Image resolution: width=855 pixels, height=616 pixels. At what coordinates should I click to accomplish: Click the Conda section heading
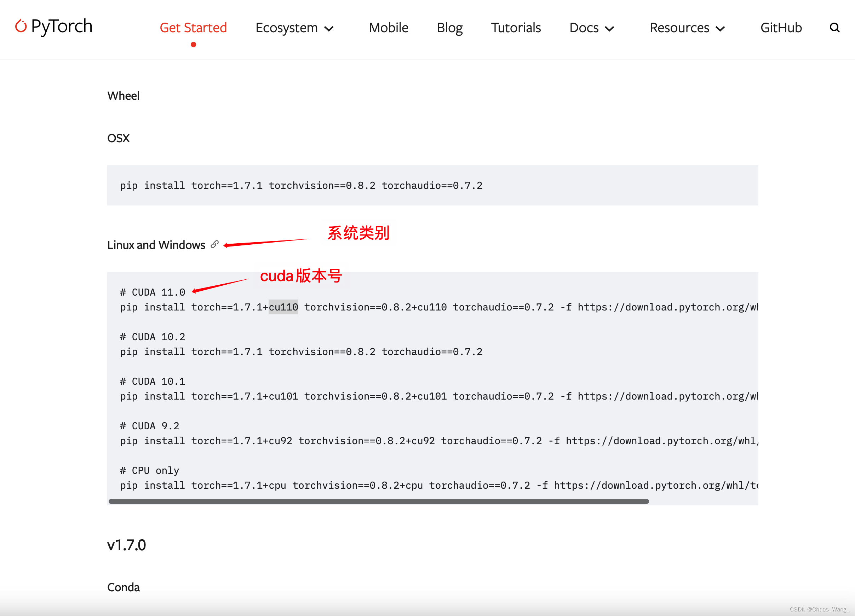coord(123,587)
